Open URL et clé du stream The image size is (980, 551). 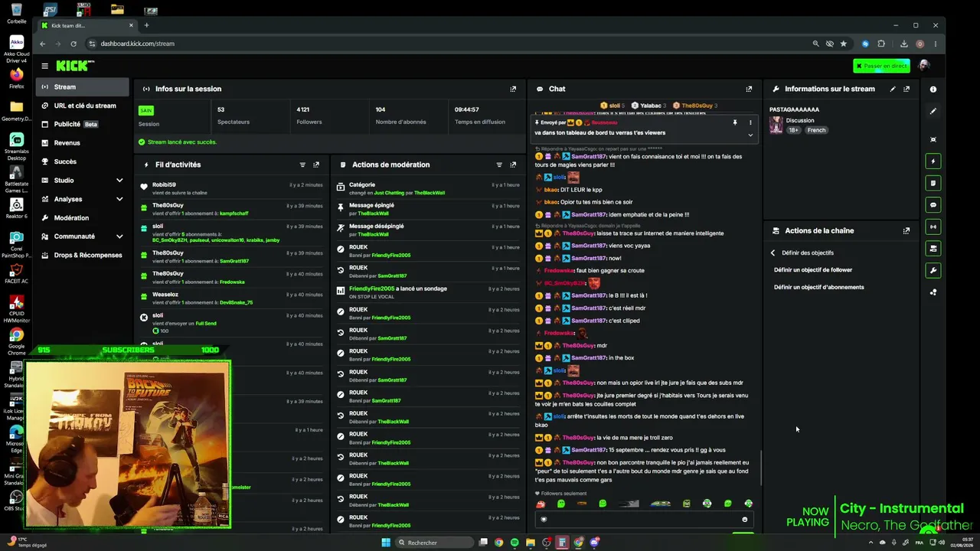pos(83,106)
